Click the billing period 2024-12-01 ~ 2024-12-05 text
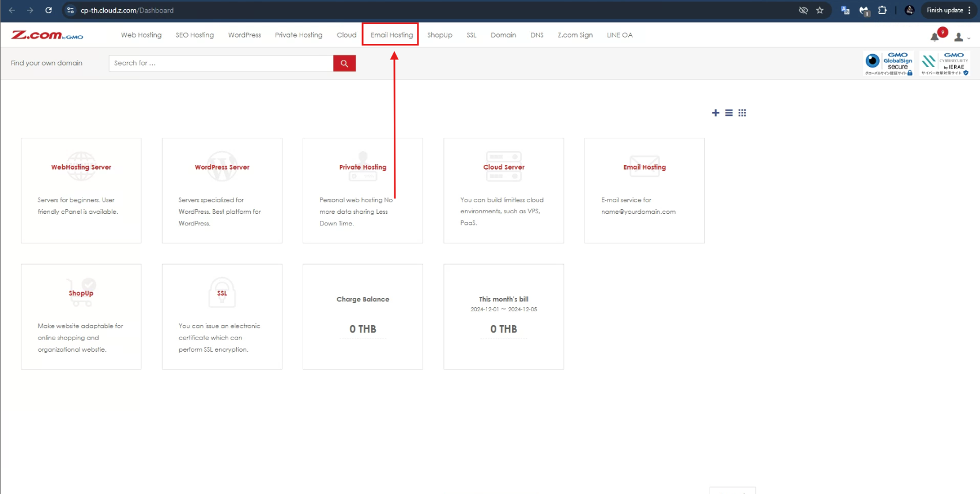980x494 pixels. pos(504,310)
